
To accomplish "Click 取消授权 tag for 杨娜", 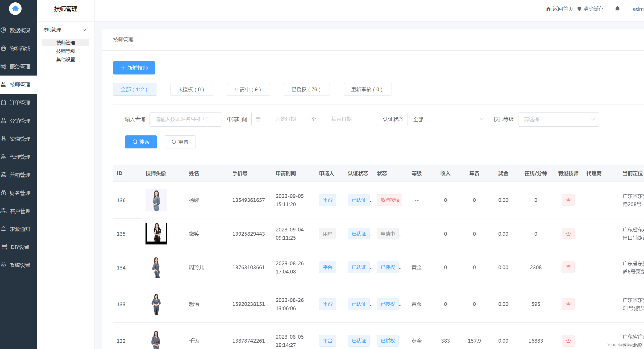I will 390,200.
